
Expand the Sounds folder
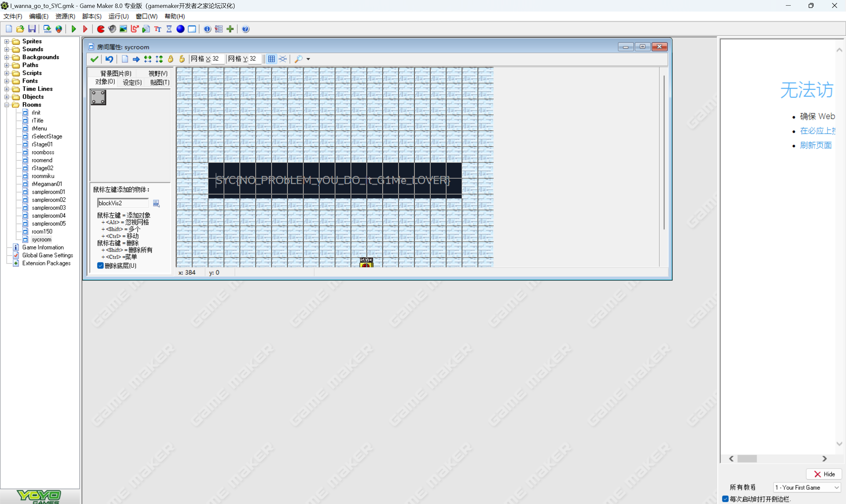click(7, 49)
